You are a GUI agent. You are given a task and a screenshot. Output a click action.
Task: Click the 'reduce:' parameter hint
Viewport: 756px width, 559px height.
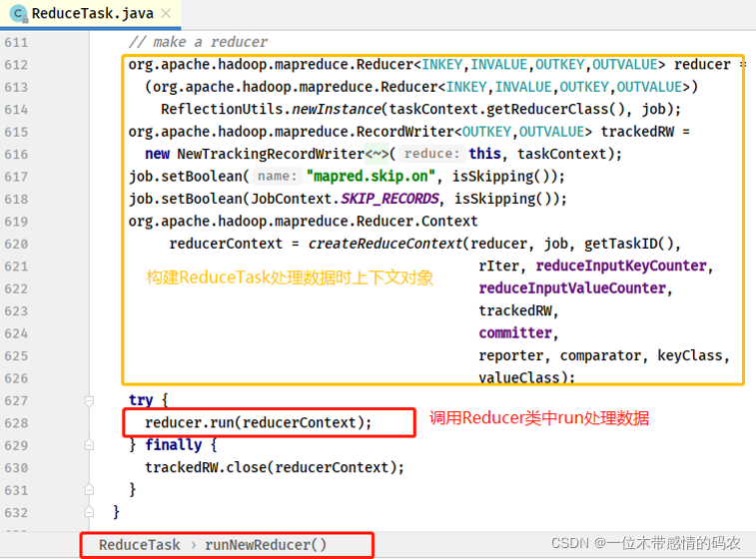pos(431,154)
